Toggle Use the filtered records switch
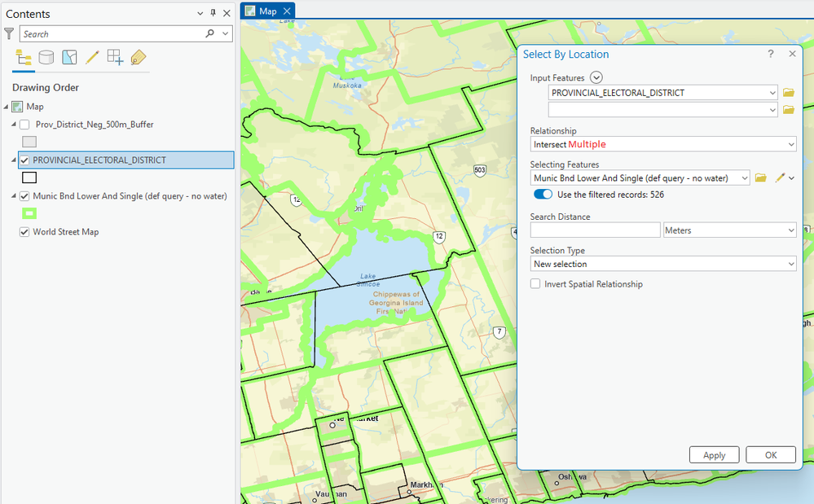 click(x=543, y=195)
